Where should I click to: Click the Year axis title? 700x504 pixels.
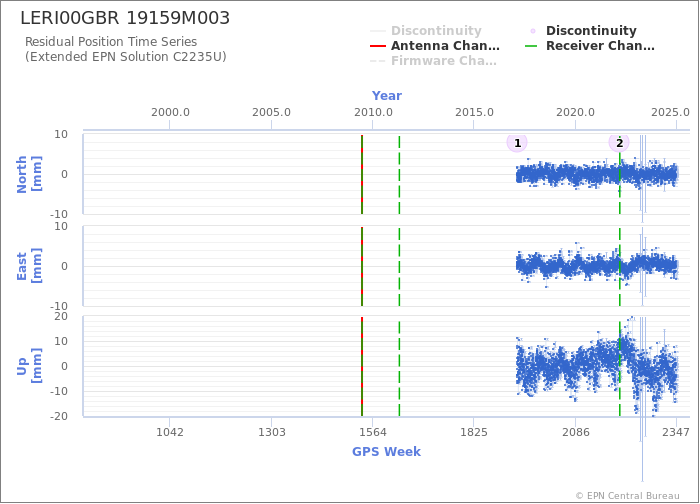[x=387, y=96]
